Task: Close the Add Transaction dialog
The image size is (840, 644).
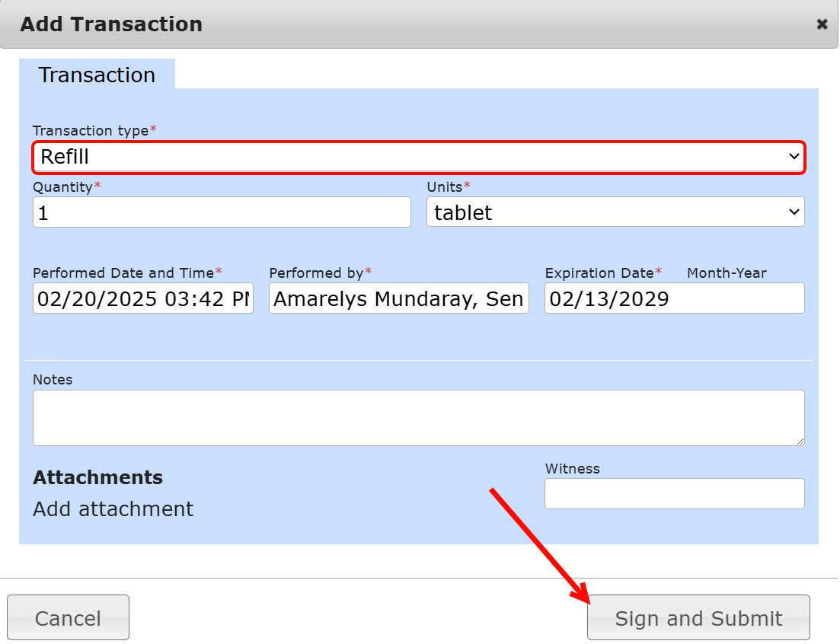Action: [822, 24]
